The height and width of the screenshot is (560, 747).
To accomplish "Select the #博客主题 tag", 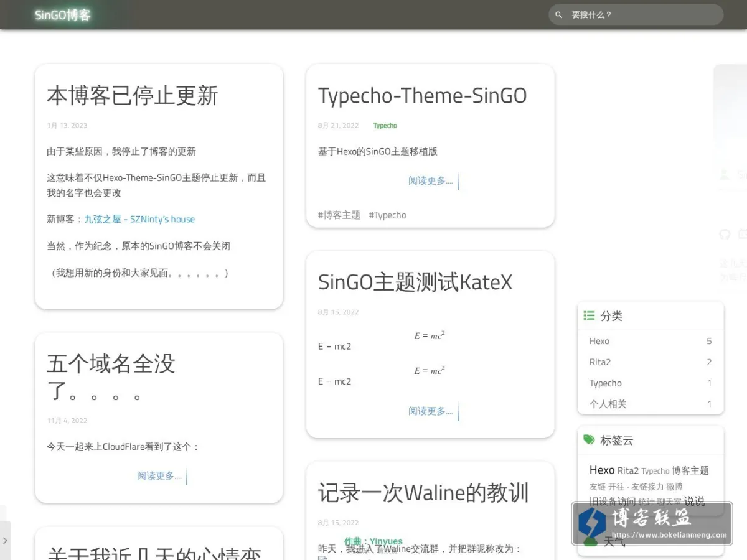I will (x=339, y=215).
